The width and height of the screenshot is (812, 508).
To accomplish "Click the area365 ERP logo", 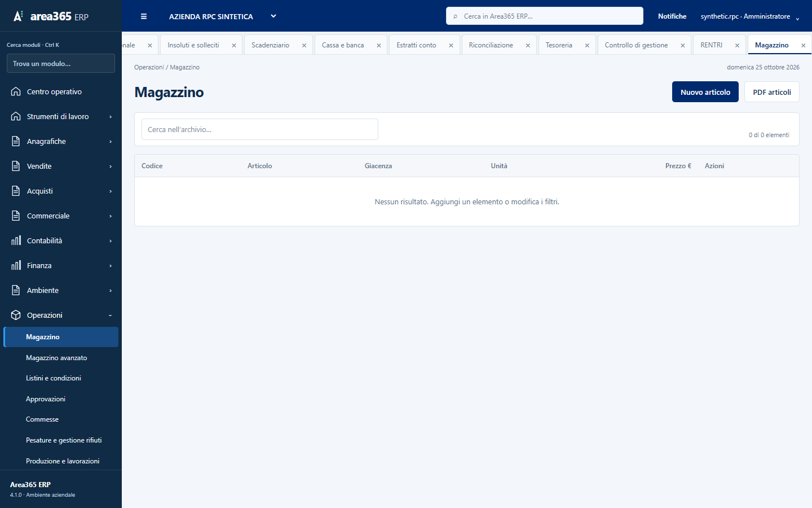I will (51, 16).
